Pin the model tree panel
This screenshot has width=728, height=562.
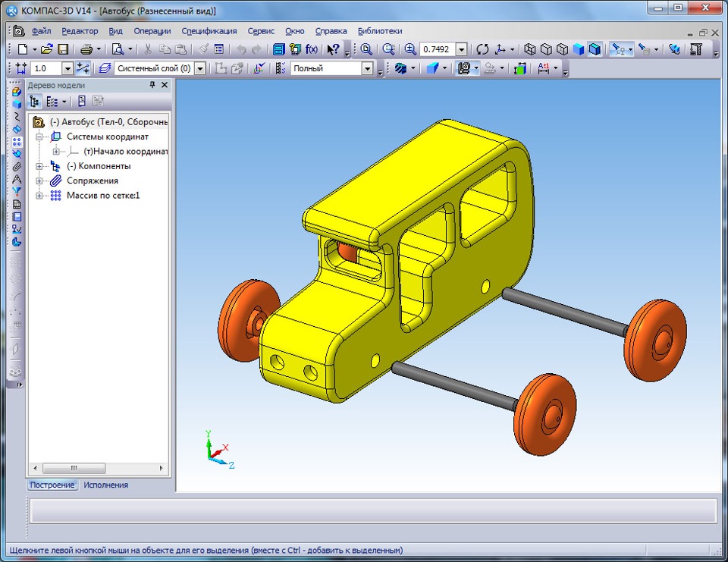[x=152, y=85]
